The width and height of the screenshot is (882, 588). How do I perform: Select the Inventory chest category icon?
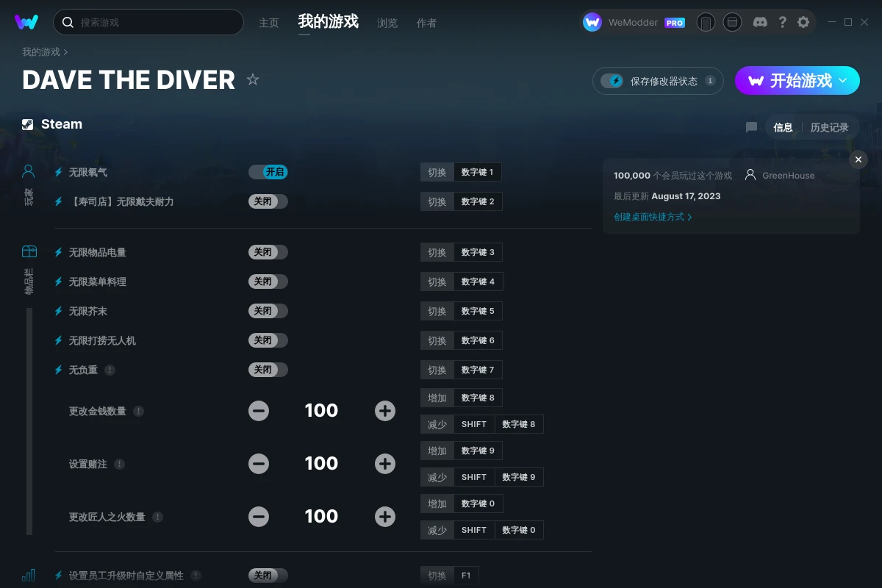[29, 251]
